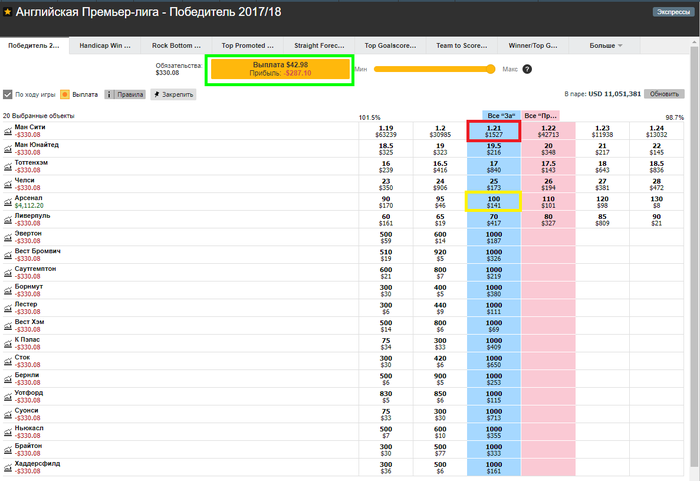Select odds 22 for Ман Юнайтед
700x481 pixels.
click(x=656, y=149)
